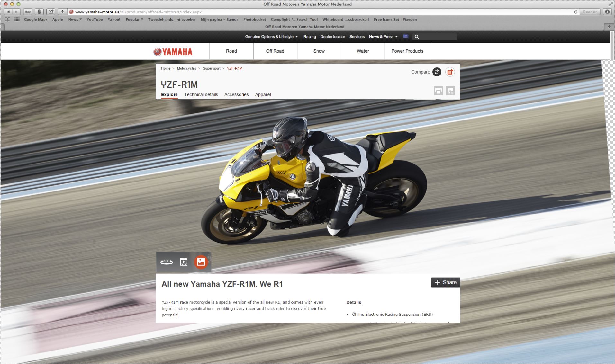Open the Power Products menu
The width and height of the screenshot is (615, 364).
click(x=407, y=51)
